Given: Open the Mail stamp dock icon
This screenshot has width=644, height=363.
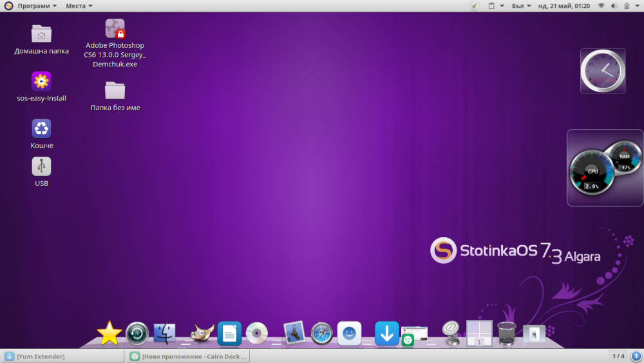Looking at the screenshot, I should click(294, 333).
